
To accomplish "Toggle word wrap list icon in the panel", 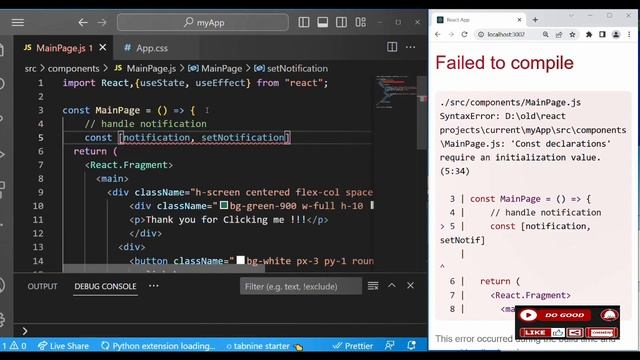I will pos(373,286).
